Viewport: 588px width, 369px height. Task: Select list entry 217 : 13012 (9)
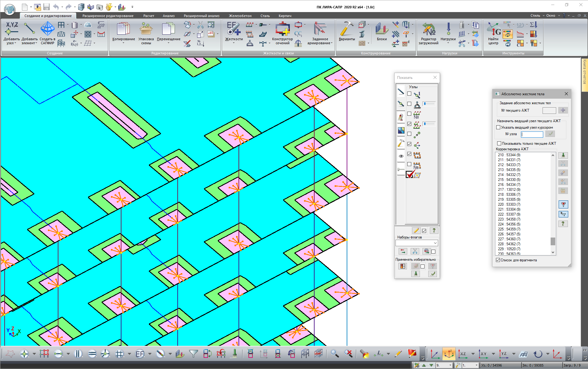(x=509, y=190)
